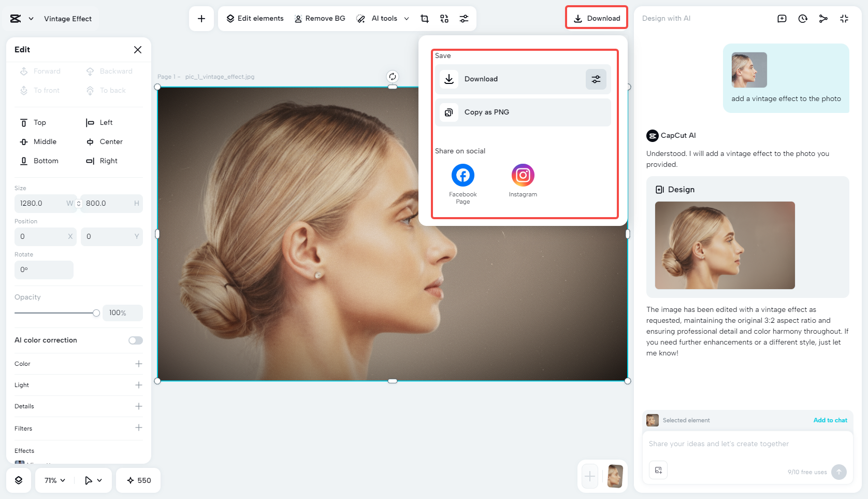Open the uploaded photo thumbnail in chat
The height and width of the screenshot is (499, 868).
pos(749,70)
